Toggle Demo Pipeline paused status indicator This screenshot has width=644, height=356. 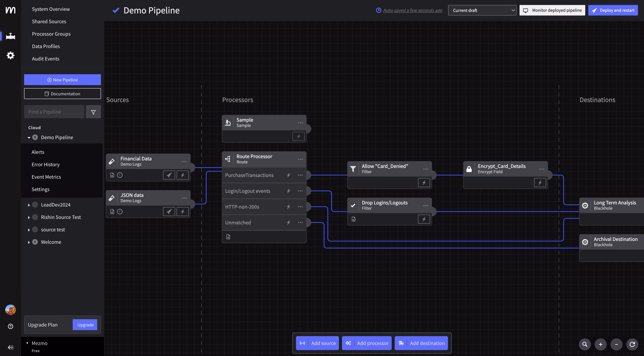35,137
